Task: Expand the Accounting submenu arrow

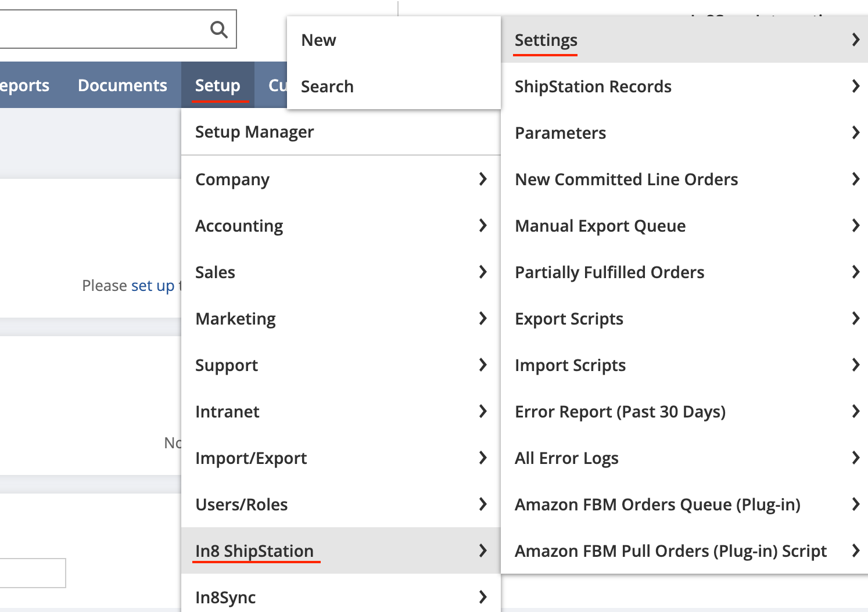Action: click(x=482, y=225)
